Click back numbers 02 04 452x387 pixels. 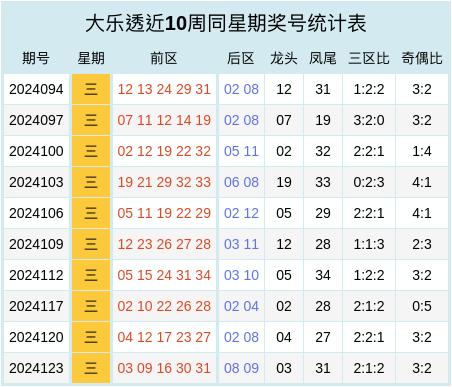241,306
